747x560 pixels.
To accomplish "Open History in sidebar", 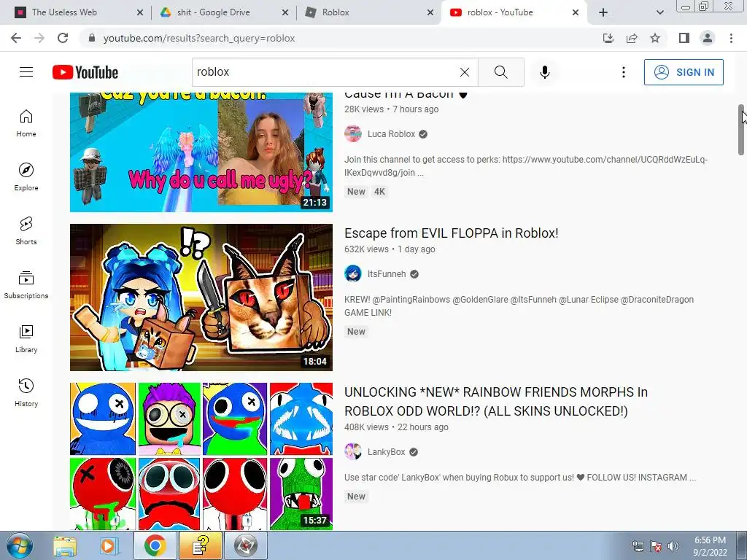I will 26,393.
